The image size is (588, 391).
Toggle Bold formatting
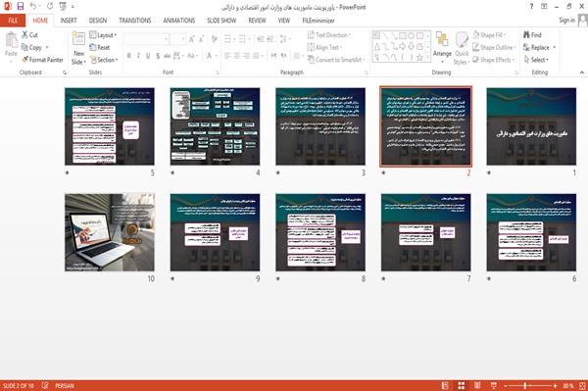[129, 56]
